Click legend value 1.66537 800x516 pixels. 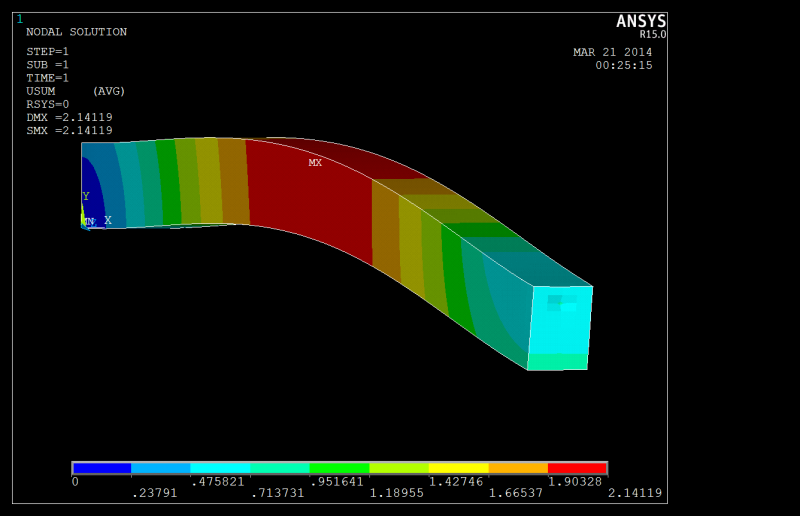coord(516,494)
